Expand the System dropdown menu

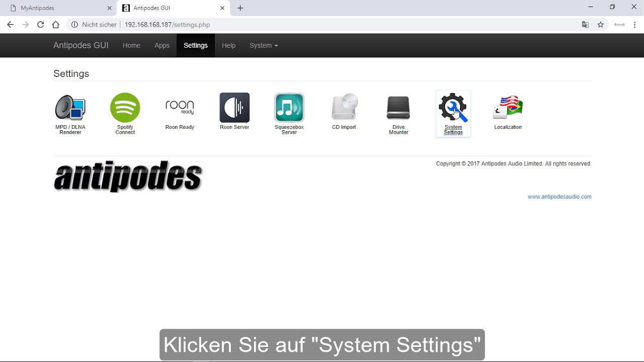264,45
